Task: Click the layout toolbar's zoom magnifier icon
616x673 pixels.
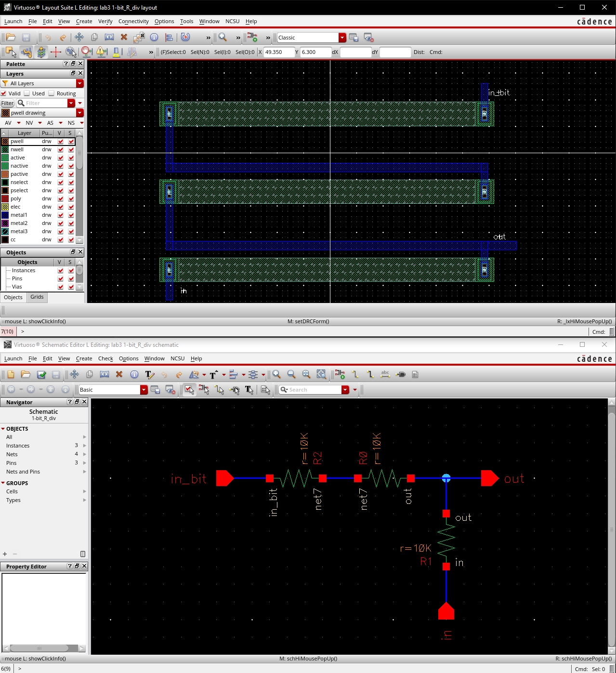Action: coord(223,37)
